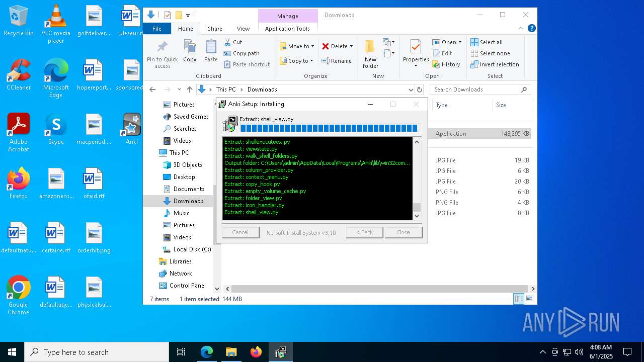Click Close in Anki Setup
This screenshot has height=362, width=644.
click(403, 232)
